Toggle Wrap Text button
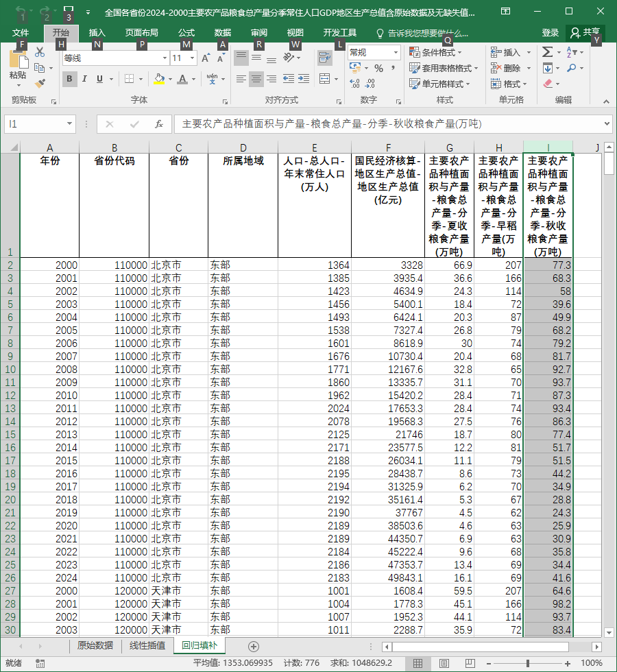Screen dimensions: 617x672 coord(325,58)
